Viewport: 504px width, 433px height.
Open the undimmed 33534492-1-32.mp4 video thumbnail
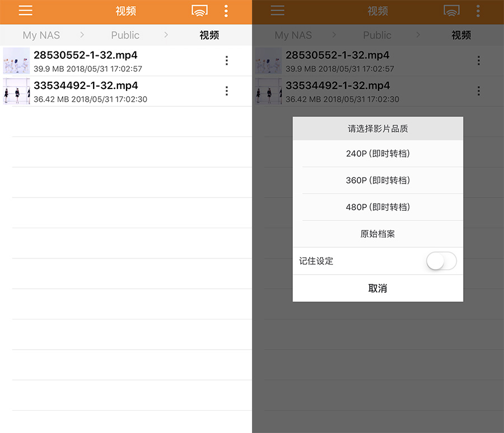pos(16,91)
